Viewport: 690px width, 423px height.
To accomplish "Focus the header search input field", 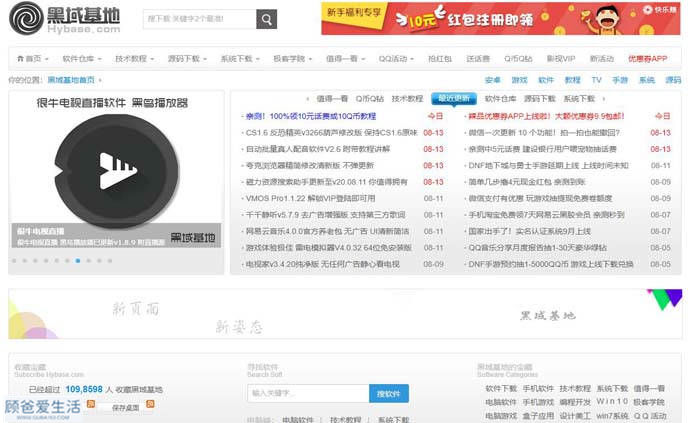I will pos(200,19).
